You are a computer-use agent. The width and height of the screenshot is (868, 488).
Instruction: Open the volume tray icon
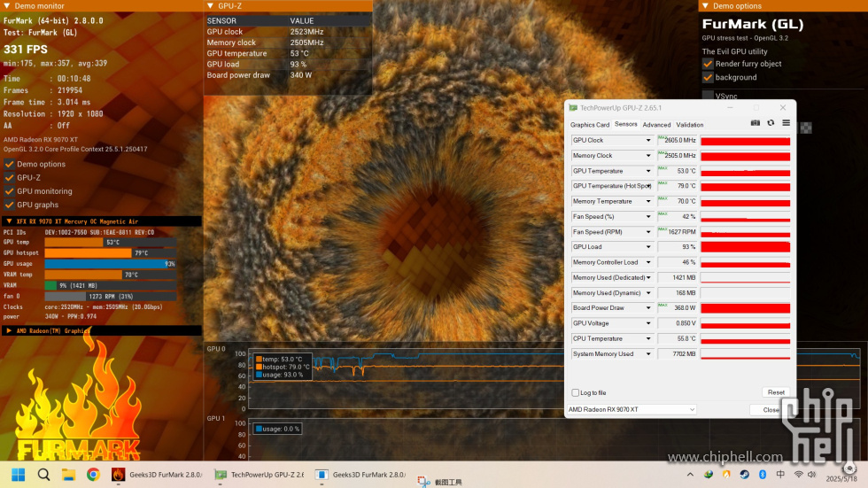812,475
